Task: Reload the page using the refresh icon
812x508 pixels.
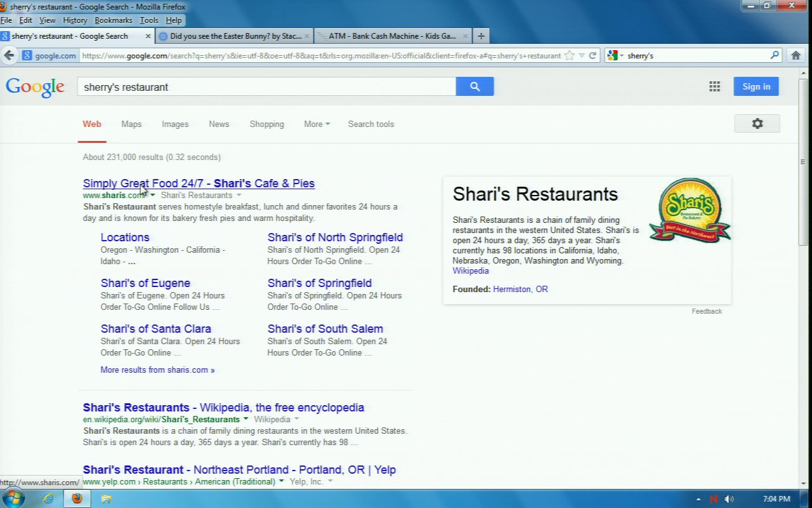Action: point(593,55)
